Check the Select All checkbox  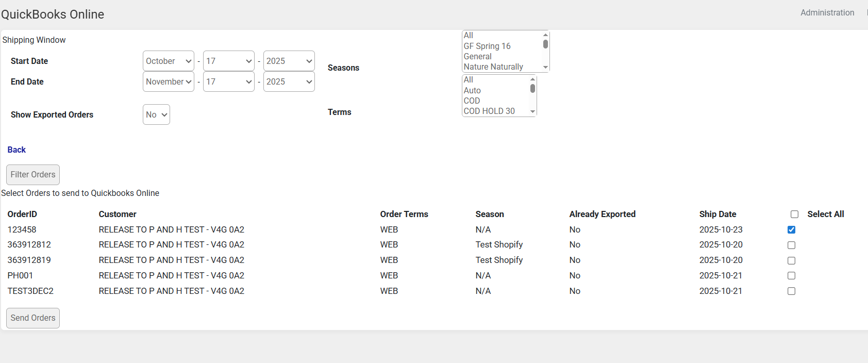(794, 214)
